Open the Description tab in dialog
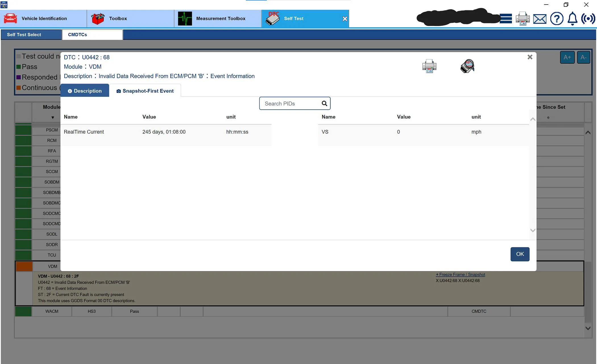Screen dimensions: 597x364 click(x=85, y=91)
